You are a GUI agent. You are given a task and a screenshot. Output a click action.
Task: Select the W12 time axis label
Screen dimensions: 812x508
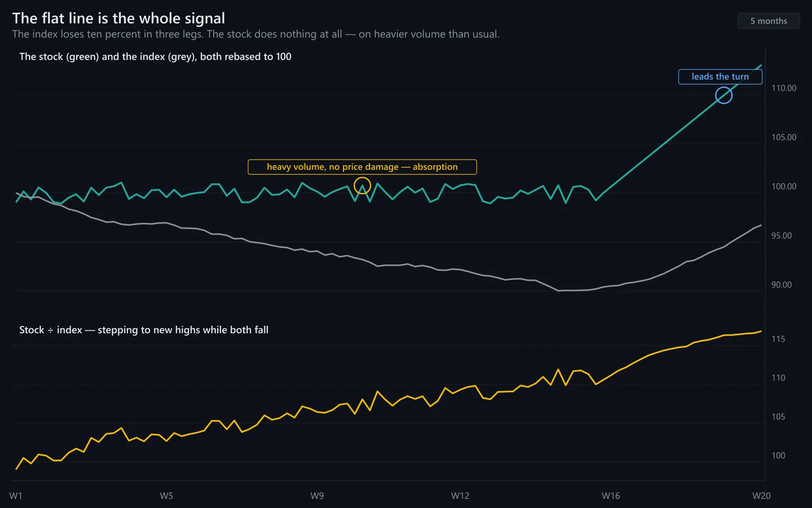tap(460, 496)
